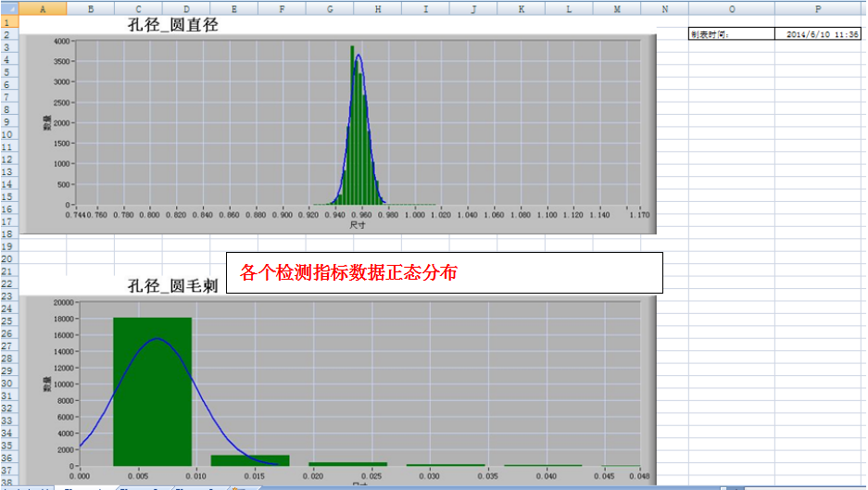Click the tallest green bar in 圆毛刺 chart

[x=152, y=391]
